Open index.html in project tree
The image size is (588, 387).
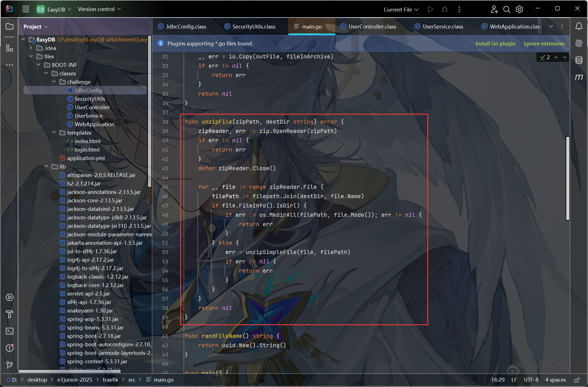[88, 141]
